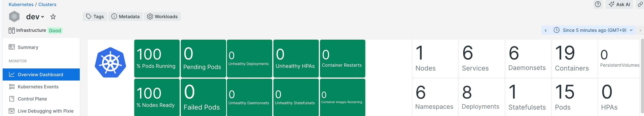Click the 0 HPAs count tile
This screenshot has width=644, height=116.
tap(619, 97)
